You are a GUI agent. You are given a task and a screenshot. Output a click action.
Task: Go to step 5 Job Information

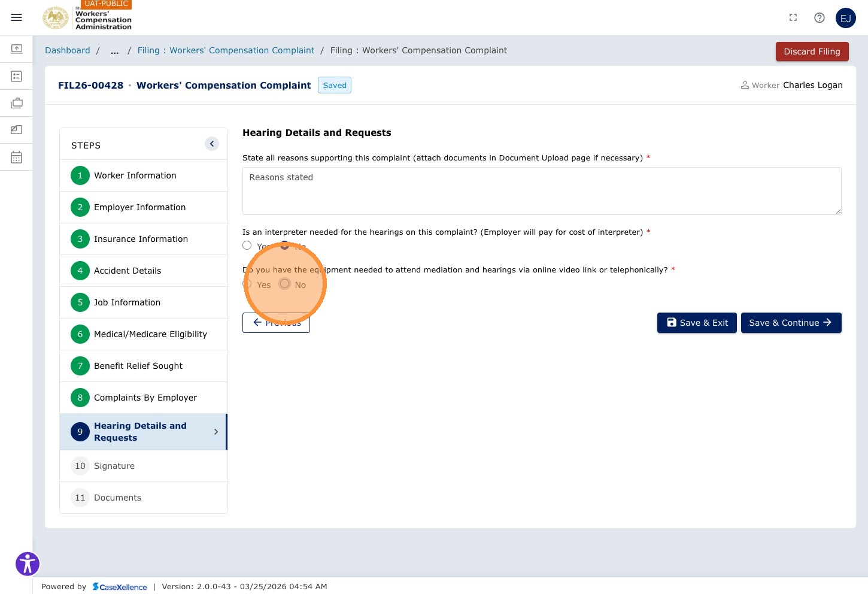[x=144, y=302]
